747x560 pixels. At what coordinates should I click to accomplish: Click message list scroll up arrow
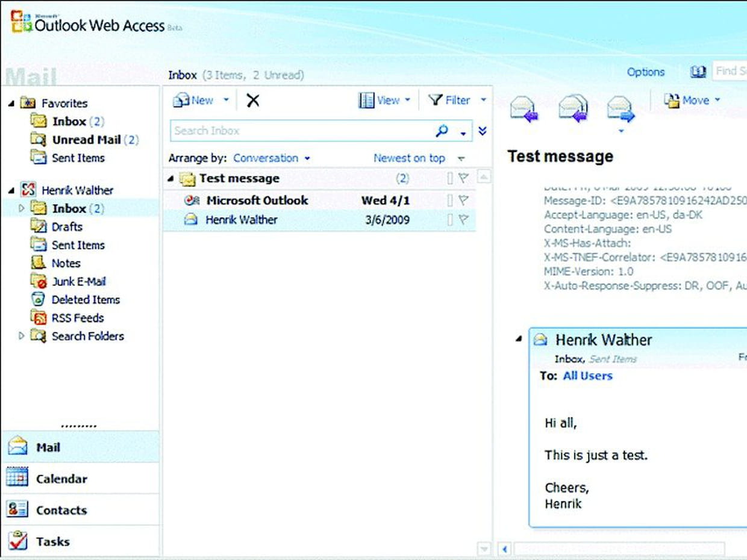pyautogui.click(x=484, y=176)
